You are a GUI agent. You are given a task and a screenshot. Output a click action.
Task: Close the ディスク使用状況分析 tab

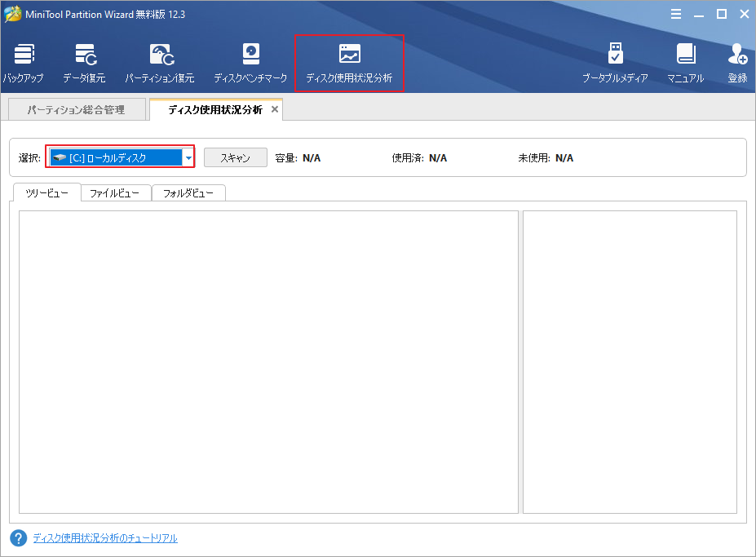tap(275, 109)
